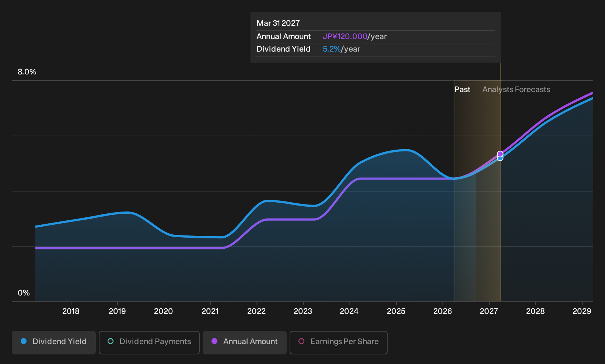
Task: Click the 2029 x-axis year label
Action: pyautogui.click(x=582, y=311)
